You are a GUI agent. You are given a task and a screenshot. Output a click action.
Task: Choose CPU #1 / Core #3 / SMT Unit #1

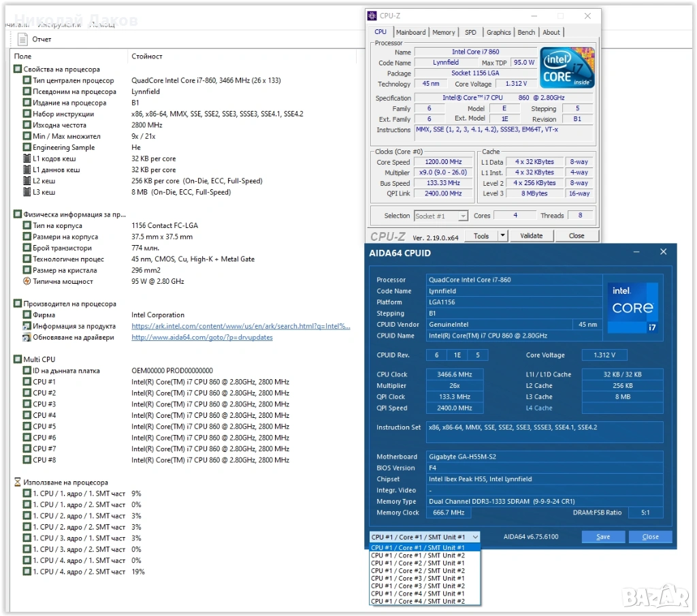click(418, 578)
